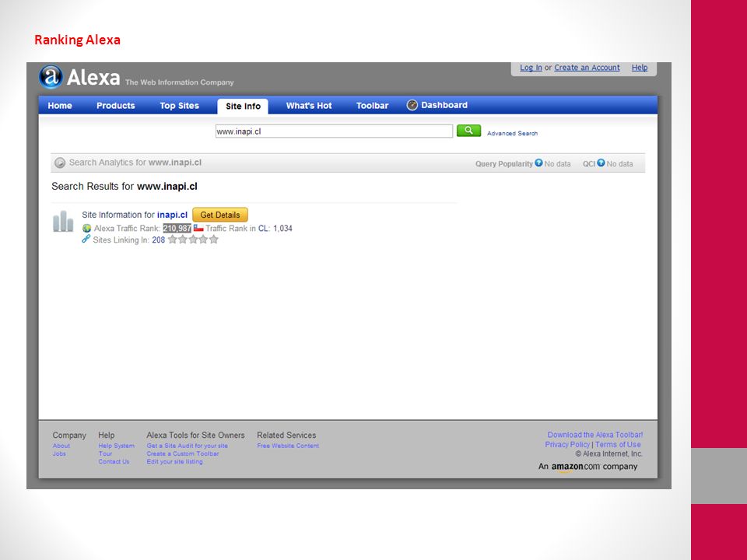Open Help System footer link
747x560 pixels.
(116, 446)
